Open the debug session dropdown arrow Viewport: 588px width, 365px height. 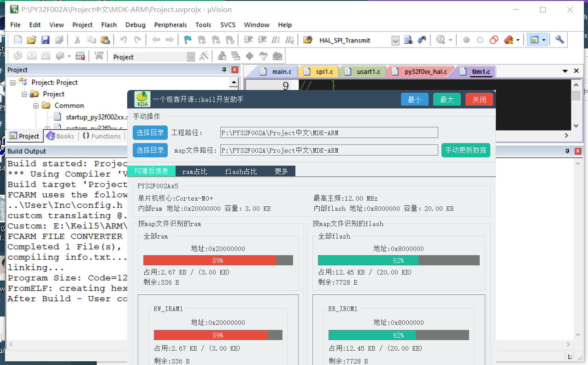450,40
